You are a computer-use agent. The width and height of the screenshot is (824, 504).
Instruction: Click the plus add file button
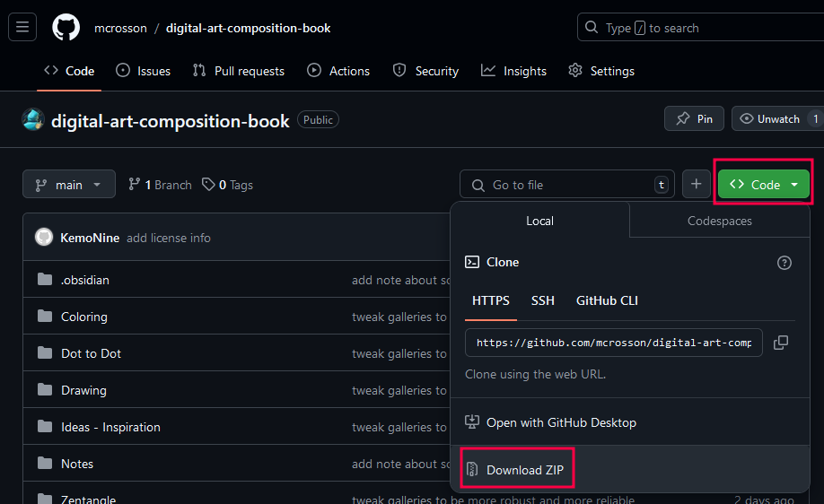click(697, 184)
